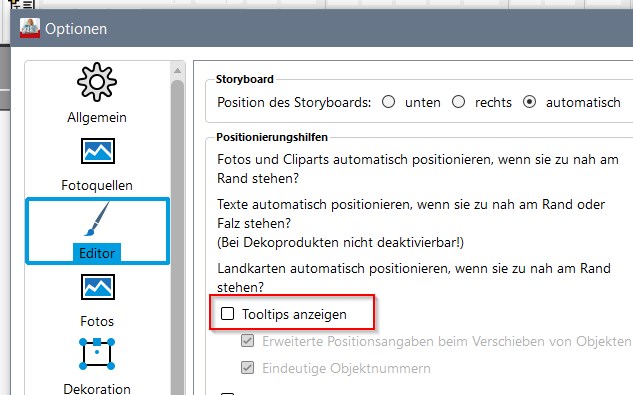Image resolution: width=633 pixels, height=395 pixels.
Task: Open the Dekoration frame icon
Action: click(97, 354)
